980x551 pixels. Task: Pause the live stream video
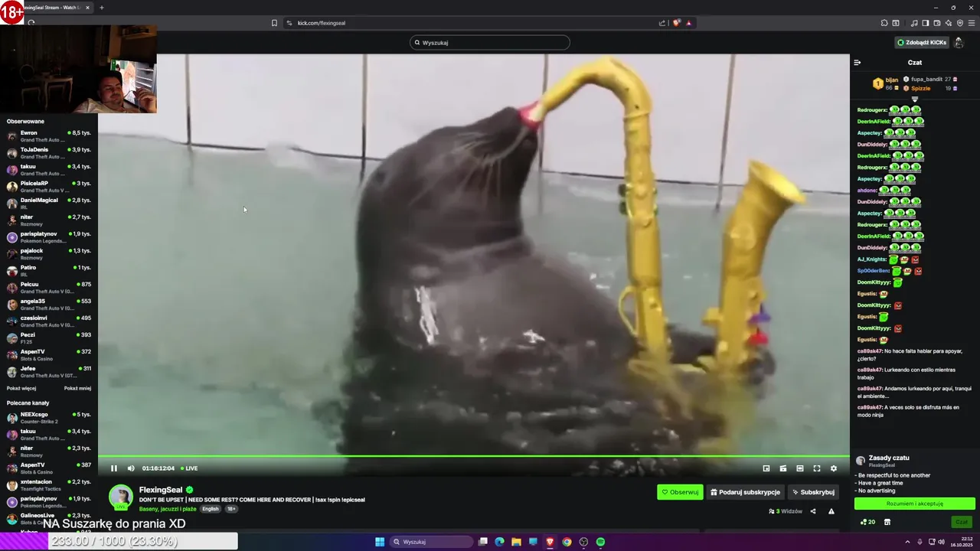[x=114, y=468]
